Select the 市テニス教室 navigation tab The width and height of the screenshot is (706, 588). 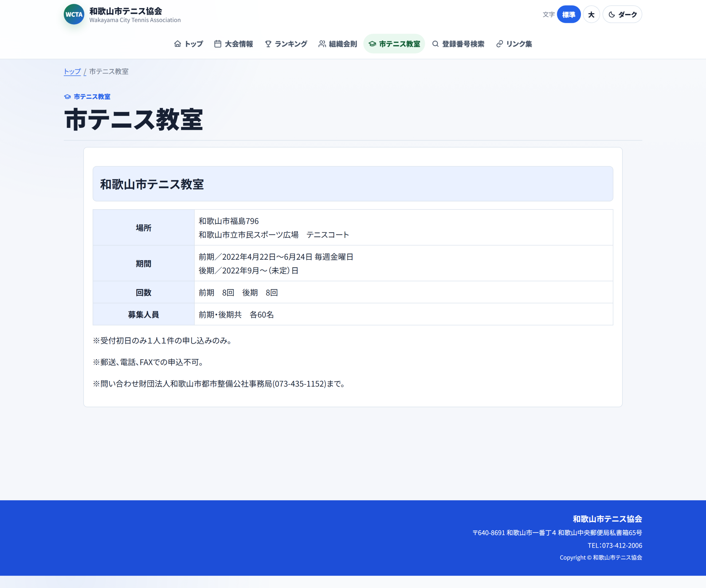tap(394, 44)
